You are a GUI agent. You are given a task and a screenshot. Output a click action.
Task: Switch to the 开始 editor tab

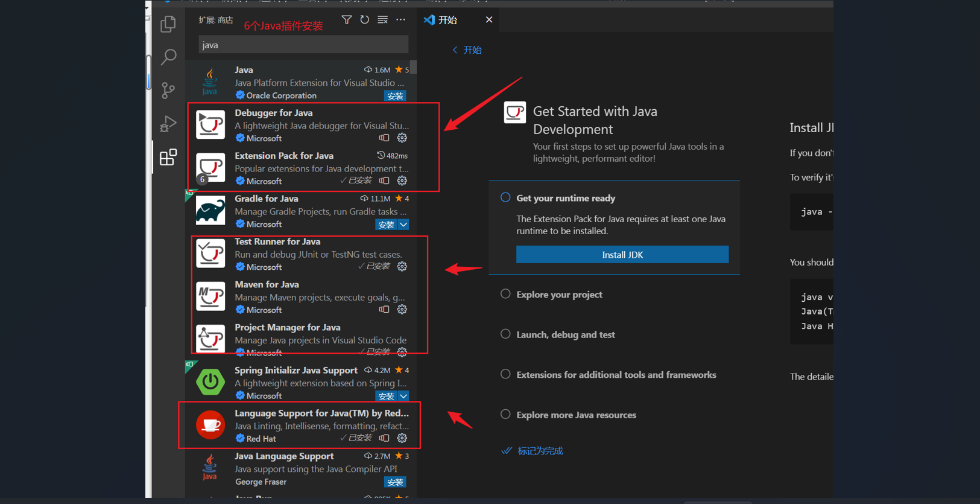coord(447,20)
